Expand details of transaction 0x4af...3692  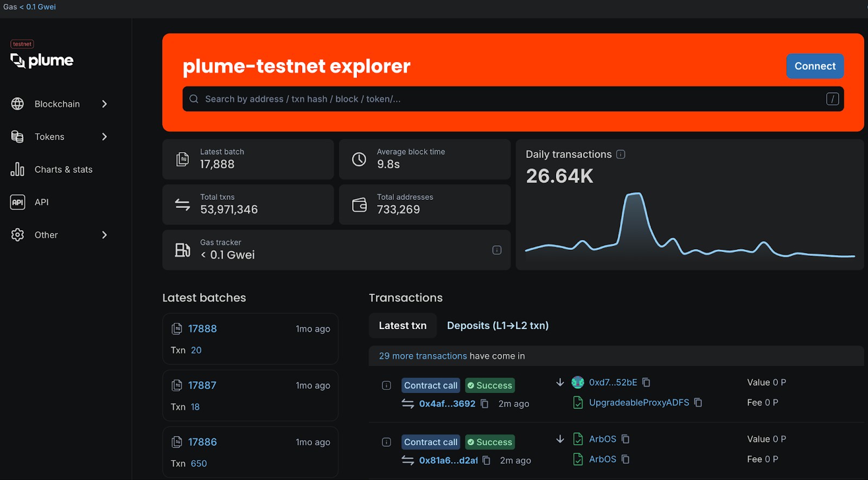[386, 386]
